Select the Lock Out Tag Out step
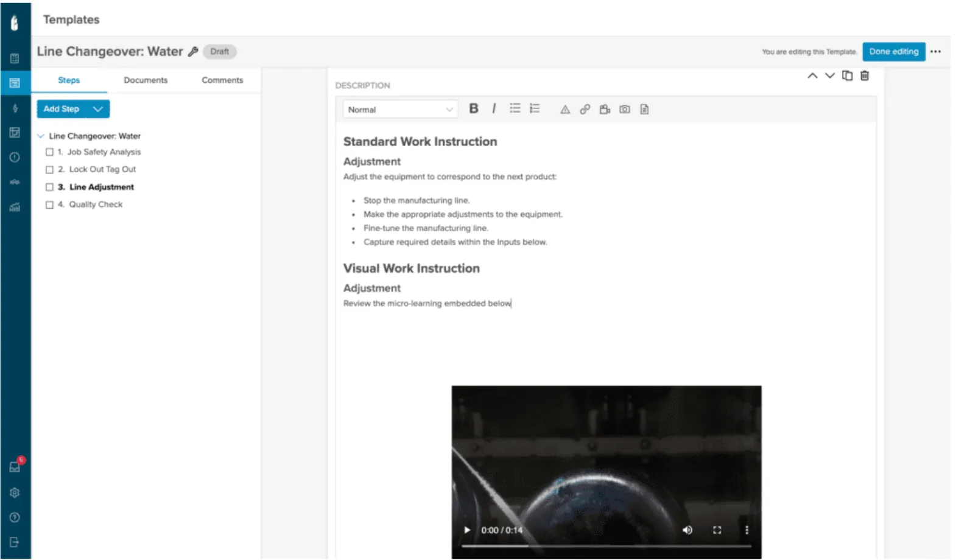This screenshot has height=560, width=956. click(x=102, y=169)
